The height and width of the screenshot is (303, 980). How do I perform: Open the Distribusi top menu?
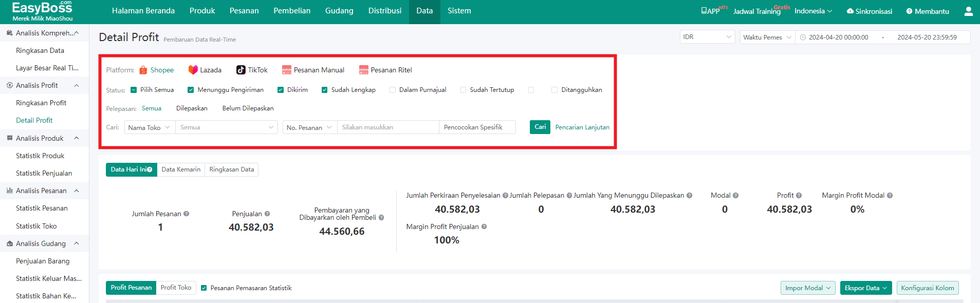point(385,11)
